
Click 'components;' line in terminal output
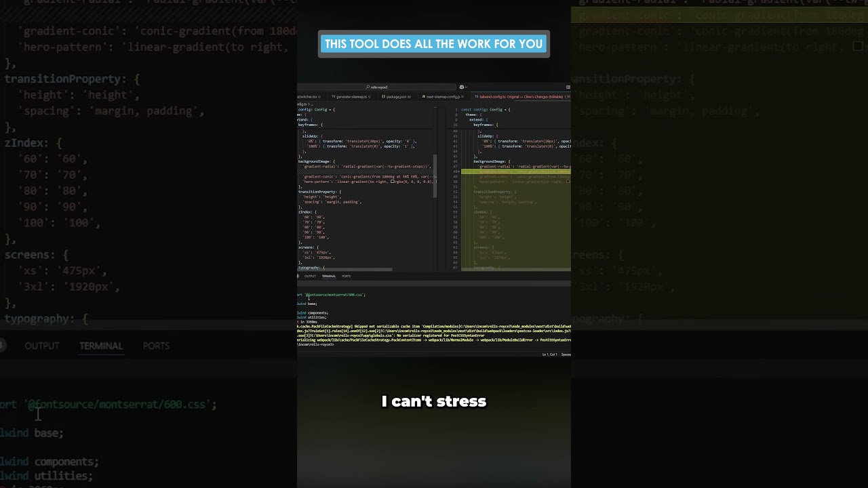pos(318,313)
